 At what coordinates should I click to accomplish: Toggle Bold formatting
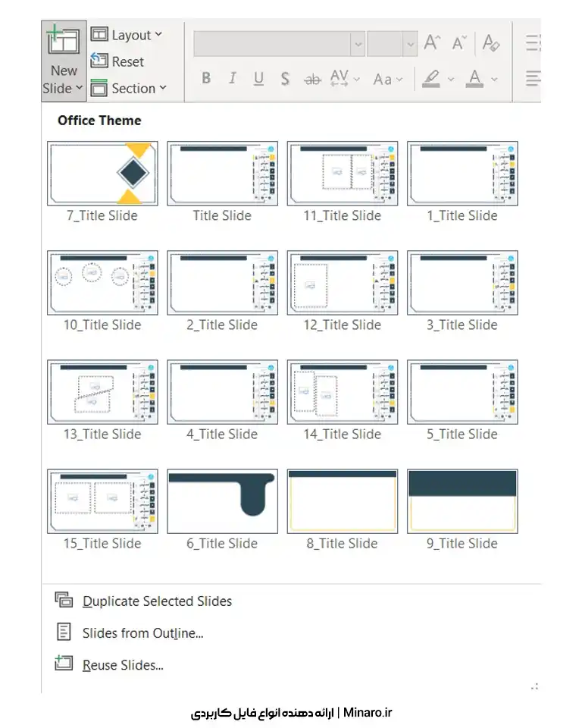(x=206, y=78)
